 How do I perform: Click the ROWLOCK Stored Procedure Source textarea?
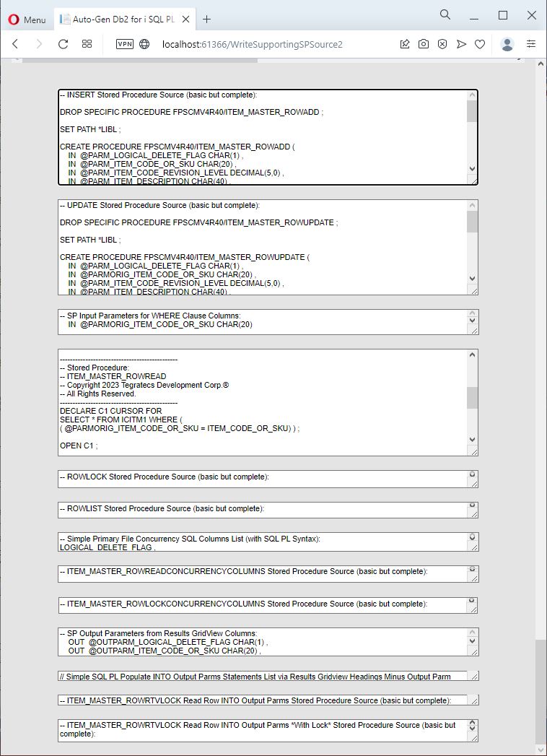268,479
